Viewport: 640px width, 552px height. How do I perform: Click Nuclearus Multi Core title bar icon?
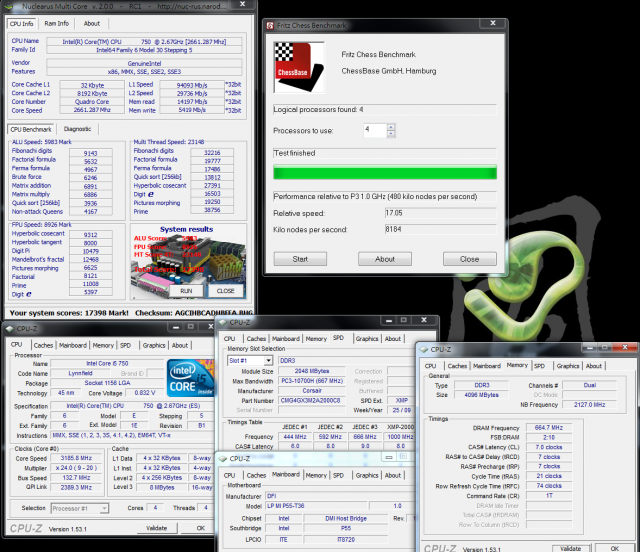coord(9,6)
